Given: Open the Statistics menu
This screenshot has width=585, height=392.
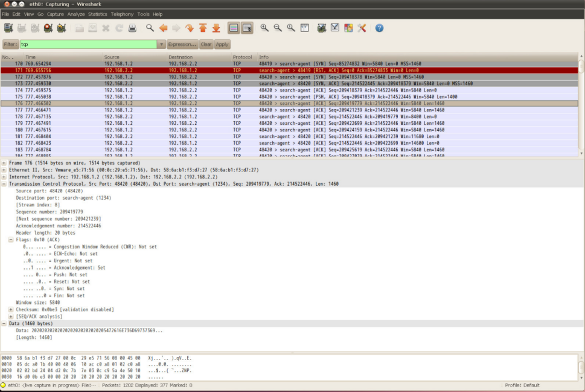Looking at the screenshot, I should (97, 14).
